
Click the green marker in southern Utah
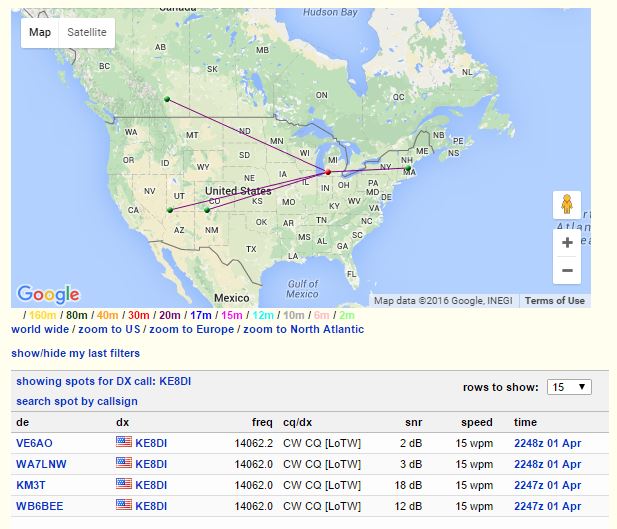pyautogui.click(x=170, y=210)
